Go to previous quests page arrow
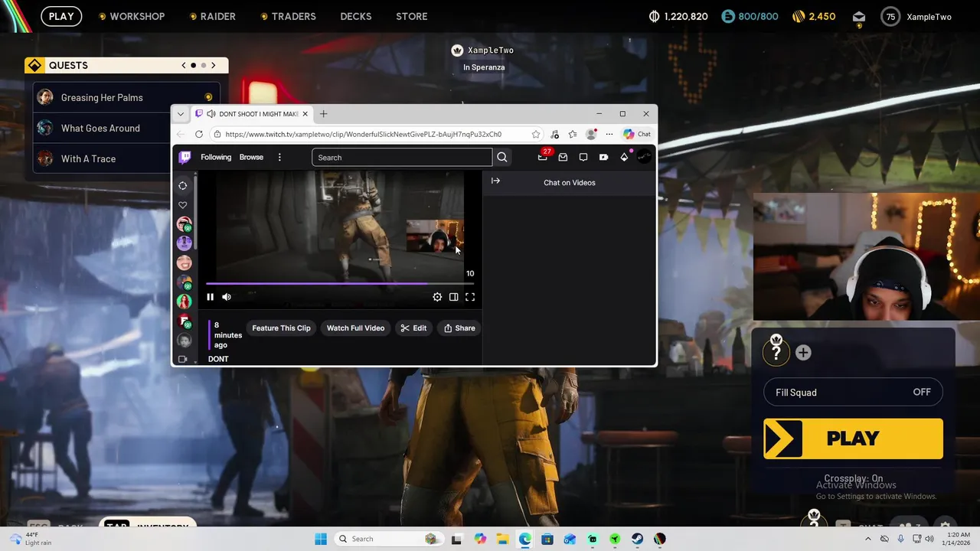The image size is (980, 551). tap(184, 65)
